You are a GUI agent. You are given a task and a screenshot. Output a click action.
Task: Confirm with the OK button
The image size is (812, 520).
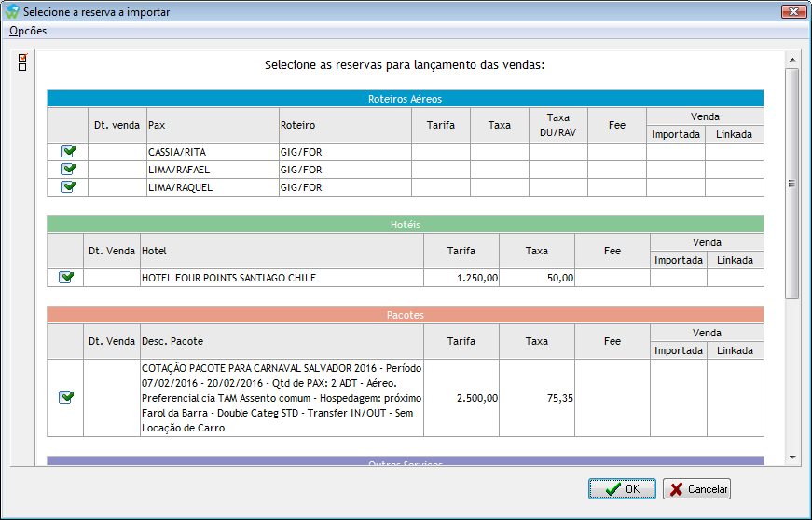click(x=622, y=489)
